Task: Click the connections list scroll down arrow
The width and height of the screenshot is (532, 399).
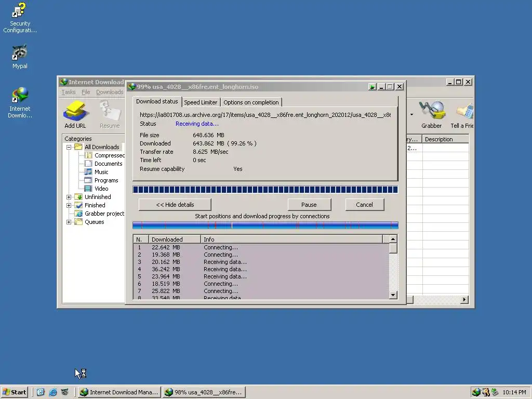Action: [x=393, y=295]
